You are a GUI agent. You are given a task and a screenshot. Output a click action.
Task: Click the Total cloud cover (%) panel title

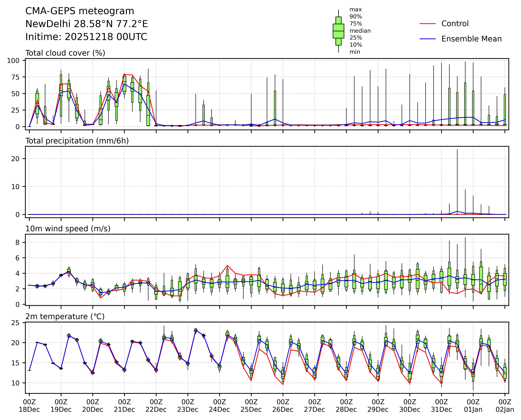coord(65,53)
